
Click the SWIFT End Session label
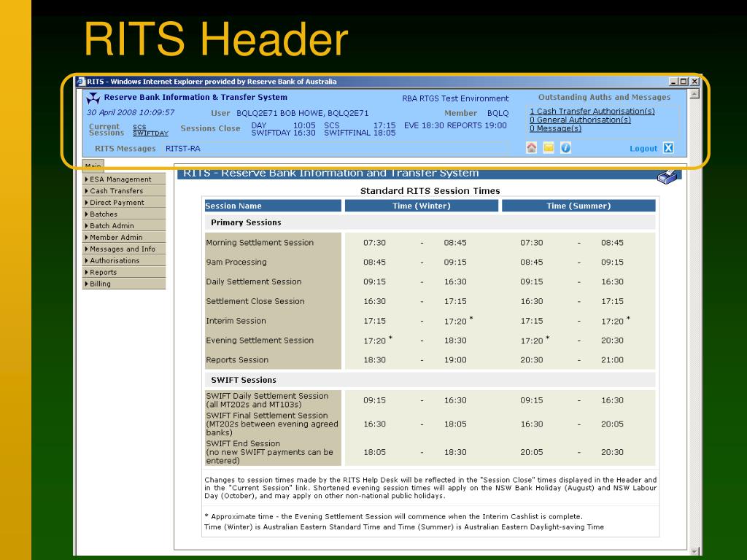point(269,452)
